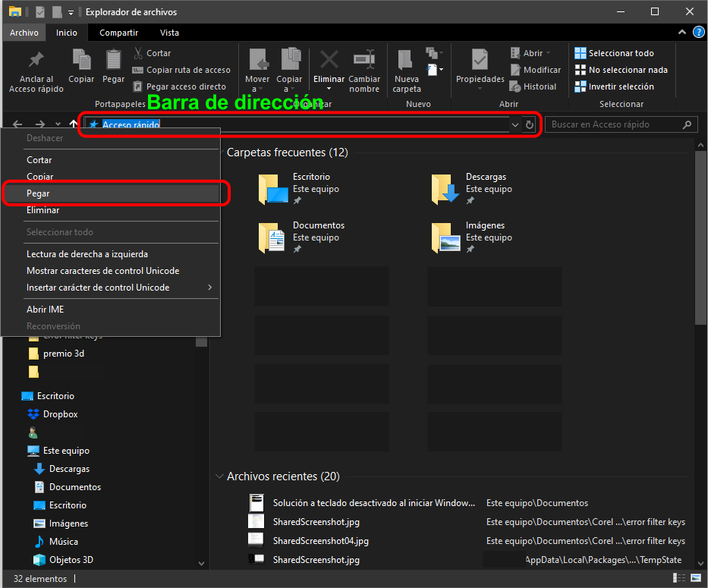Collapse the Archivos recientes section
708x588 pixels.
click(x=220, y=477)
